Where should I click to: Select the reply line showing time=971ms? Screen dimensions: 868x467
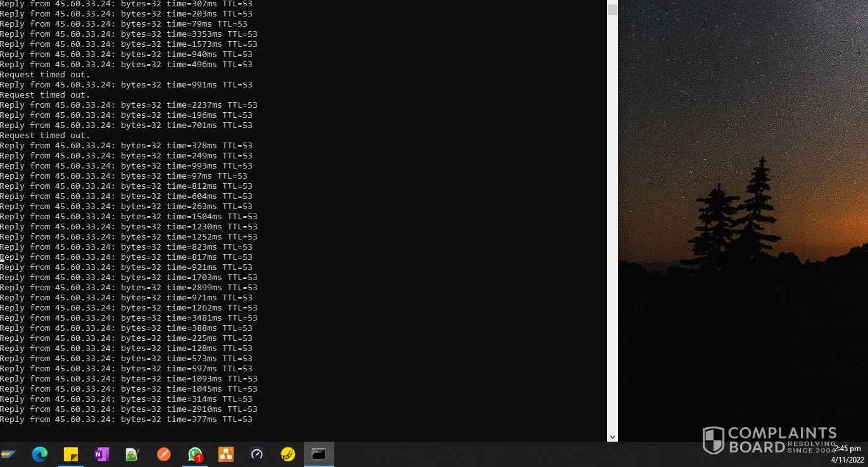(126, 298)
